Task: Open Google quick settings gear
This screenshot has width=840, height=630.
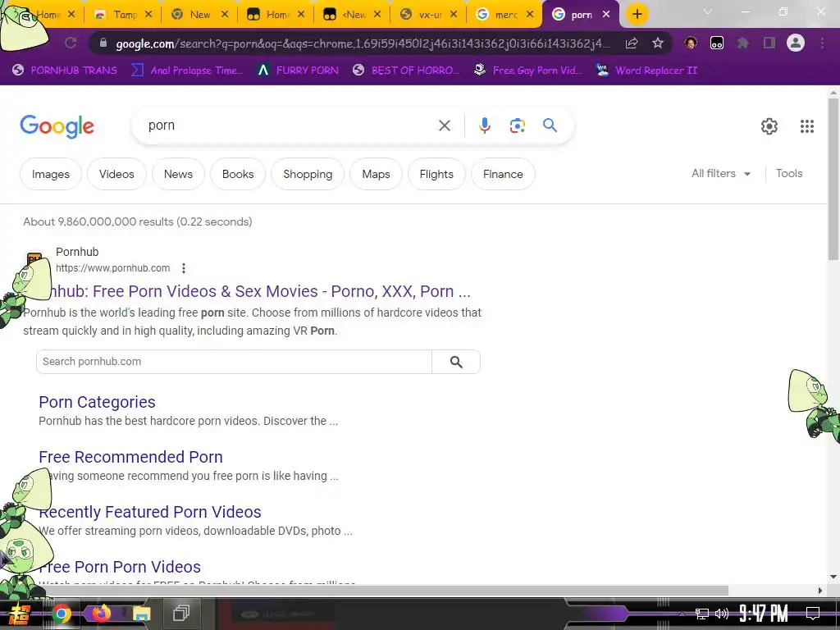Action: 769,126
